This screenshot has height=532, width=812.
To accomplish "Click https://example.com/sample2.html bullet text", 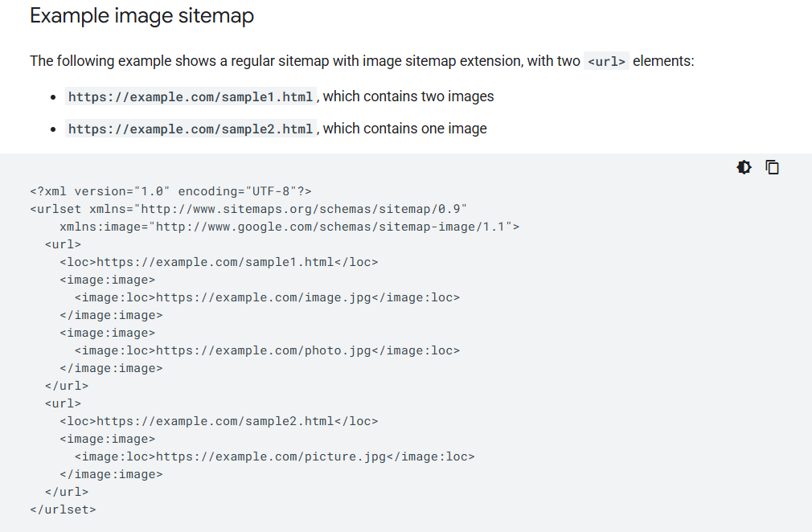I will pyautogui.click(x=191, y=129).
